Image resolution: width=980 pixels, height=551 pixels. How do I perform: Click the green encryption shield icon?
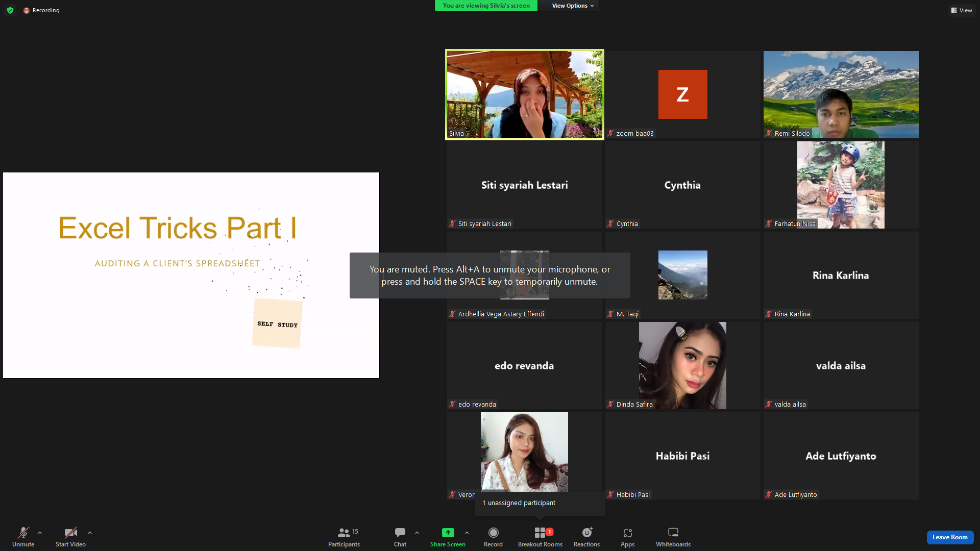click(x=10, y=10)
